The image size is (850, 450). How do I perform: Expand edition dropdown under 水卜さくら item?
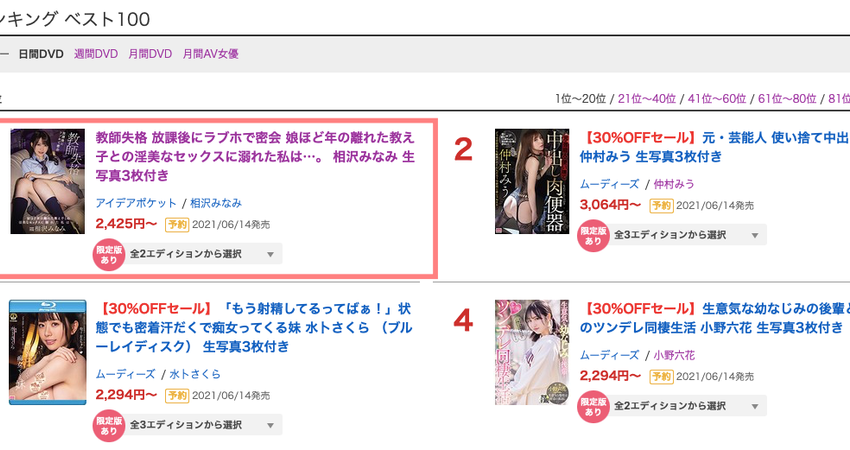202,425
